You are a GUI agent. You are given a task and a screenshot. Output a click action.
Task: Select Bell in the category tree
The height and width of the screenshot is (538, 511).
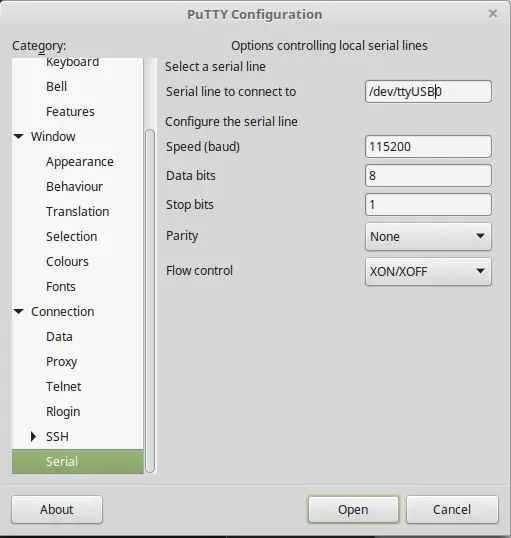pos(57,86)
